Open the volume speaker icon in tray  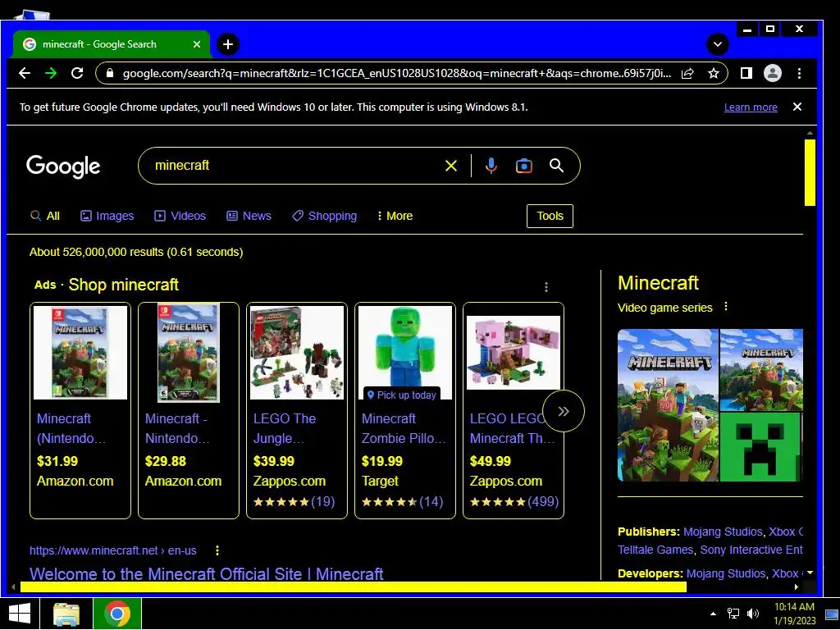[x=753, y=614]
